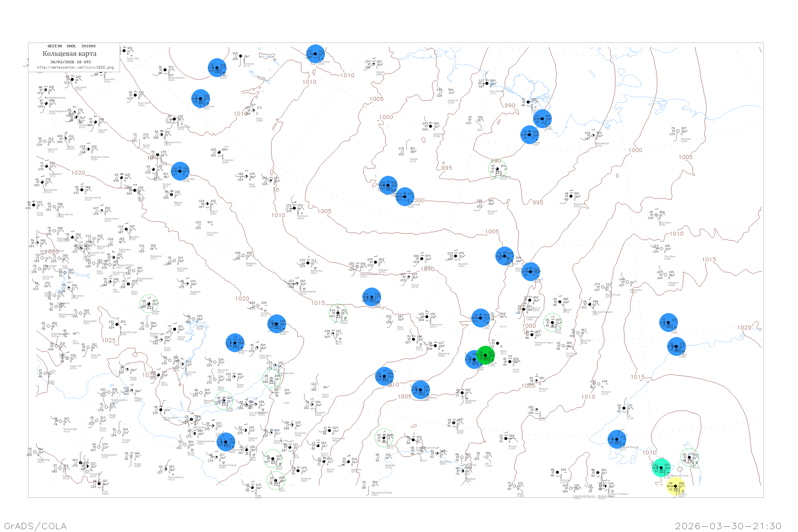The width and height of the screenshot is (798, 532).
Task: Click the QEEE98 UAOL 301800 header code
Action: tap(71, 46)
